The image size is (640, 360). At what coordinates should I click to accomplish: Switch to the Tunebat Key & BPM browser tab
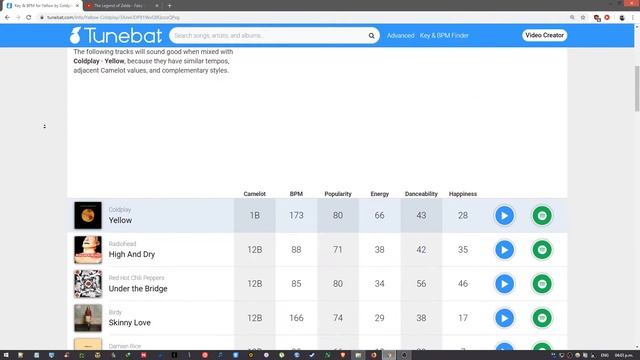(x=42, y=6)
